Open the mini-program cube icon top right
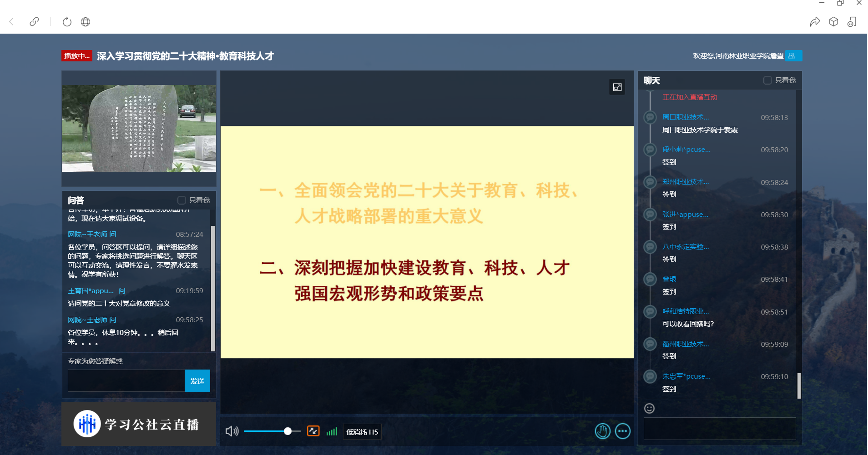Image resolution: width=868 pixels, height=455 pixels. click(834, 21)
